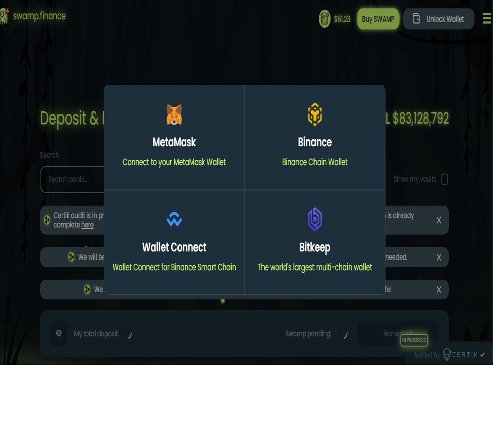
Task: Click Wallet Connect for Binance Smart Chain text
Action: coord(174,267)
